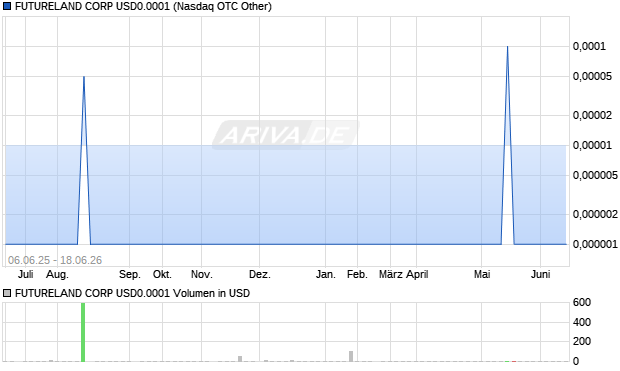
Task: Click the x-axis label Juli
Action: [26, 274]
